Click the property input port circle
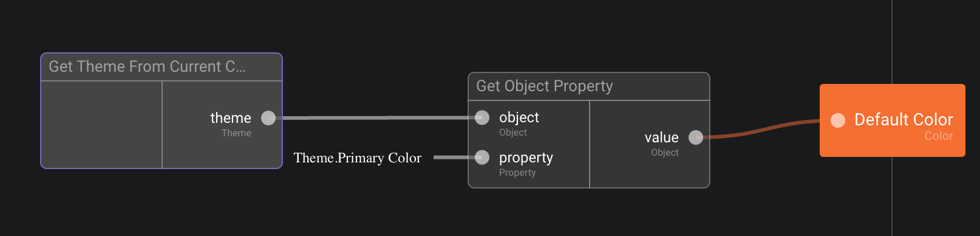The height and width of the screenshot is (236, 980). (x=482, y=158)
